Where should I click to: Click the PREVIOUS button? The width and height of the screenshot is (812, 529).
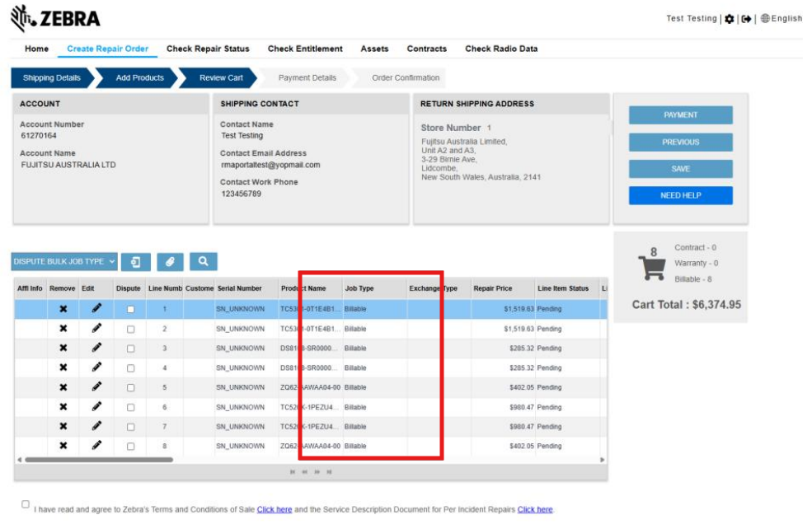(x=680, y=142)
